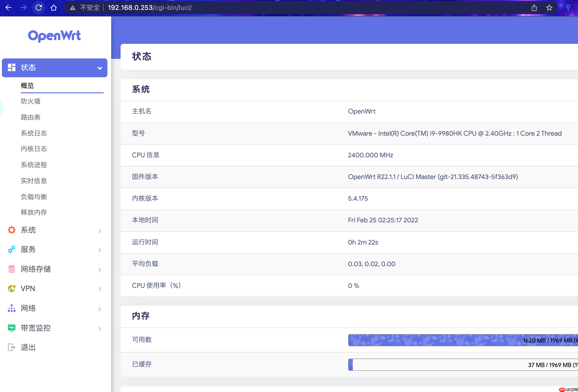Click the OpenWrt logo in the sidebar
This screenshot has height=392, width=578.
click(54, 36)
